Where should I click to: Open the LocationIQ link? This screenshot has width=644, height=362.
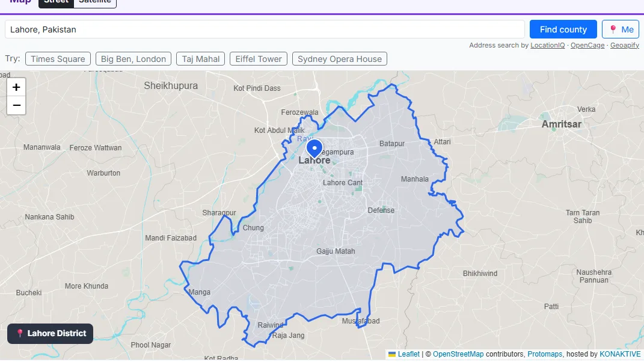coord(547,45)
